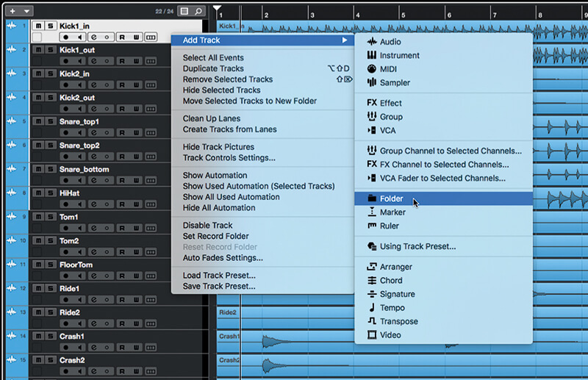Image resolution: width=588 pixels, height=380 pixels.
Task: Add a Ruler track icon
Action: [x=372, y=226]
